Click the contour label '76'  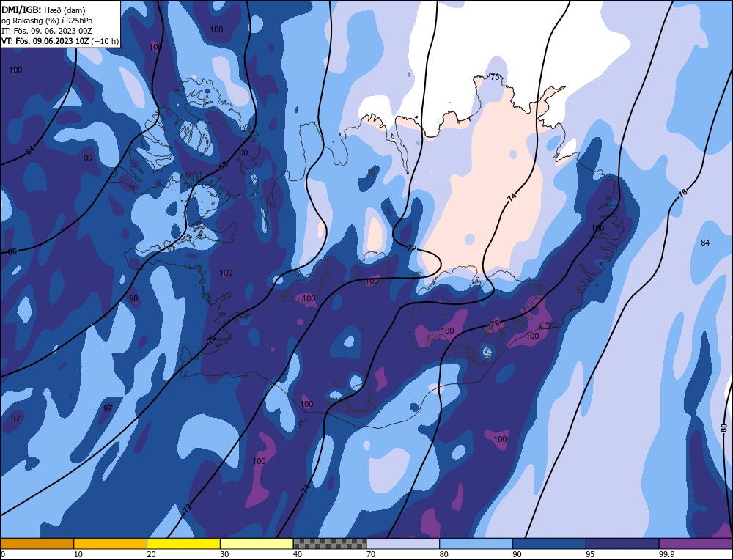pos(495,323)
